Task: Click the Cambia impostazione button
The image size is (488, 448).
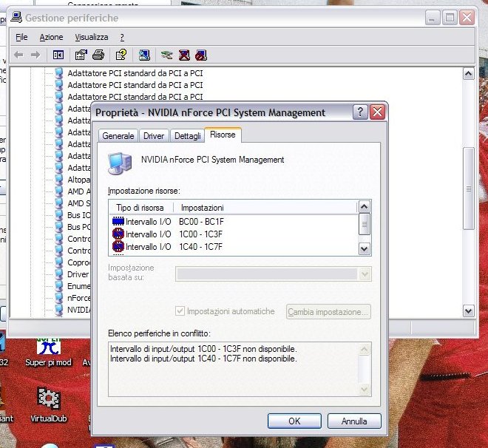Action: [328, 312]
